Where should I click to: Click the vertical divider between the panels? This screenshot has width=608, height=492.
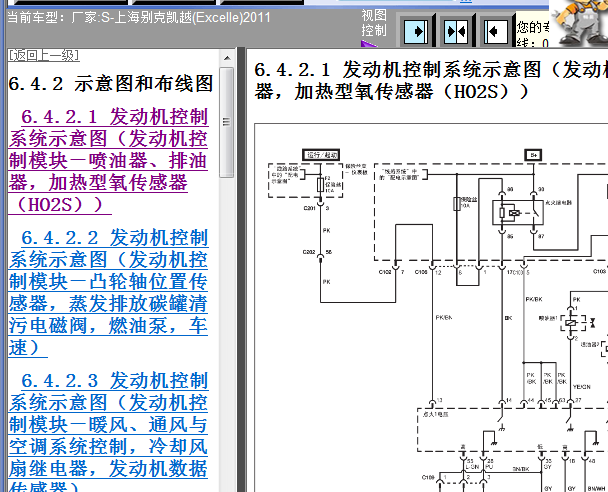tap(241, 269)
